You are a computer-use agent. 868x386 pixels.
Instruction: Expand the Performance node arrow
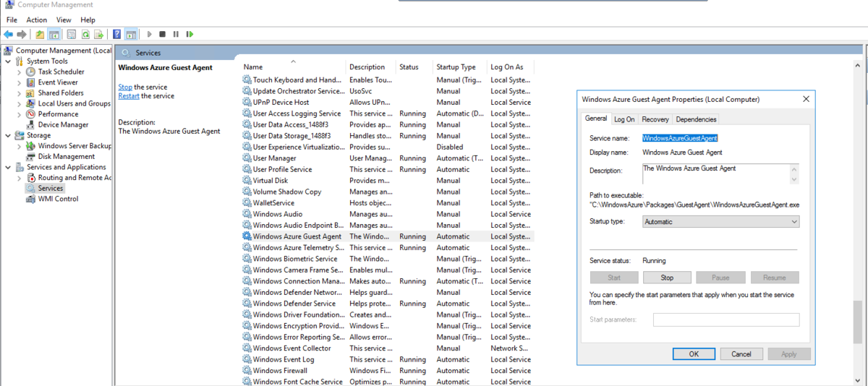click(x=20, y=114)
